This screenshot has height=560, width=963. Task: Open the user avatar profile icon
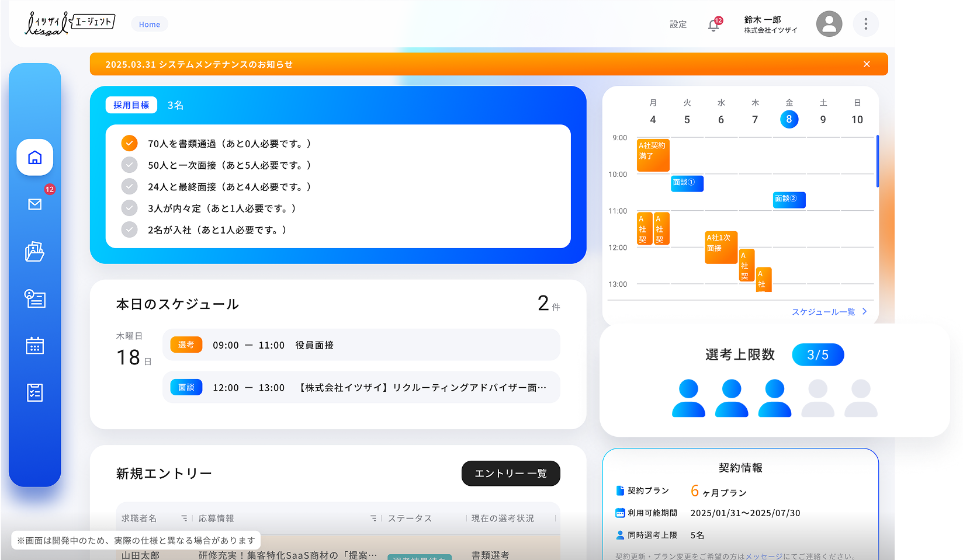click(829, 24)
